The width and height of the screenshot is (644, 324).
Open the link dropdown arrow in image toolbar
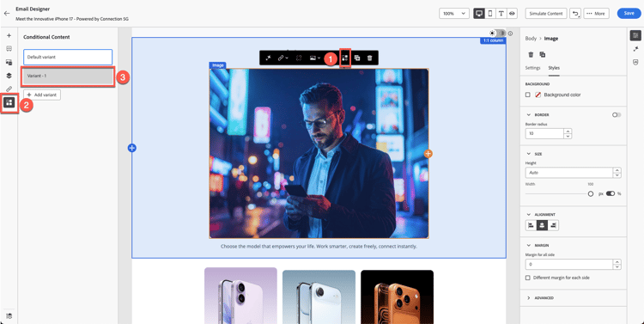[286, 58]
